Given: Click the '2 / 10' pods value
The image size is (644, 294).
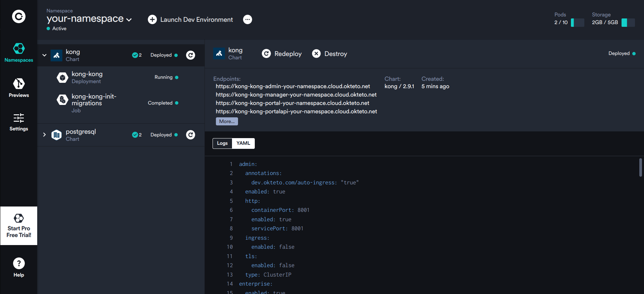Looking at the screenshot, I should pyautogui.click(x=561, y=22).
